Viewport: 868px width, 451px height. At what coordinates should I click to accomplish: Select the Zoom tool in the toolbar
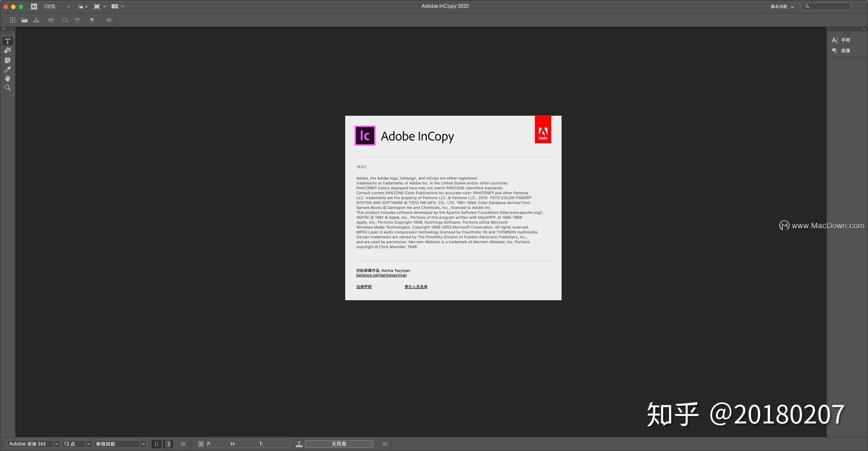[x=8, y=87]
